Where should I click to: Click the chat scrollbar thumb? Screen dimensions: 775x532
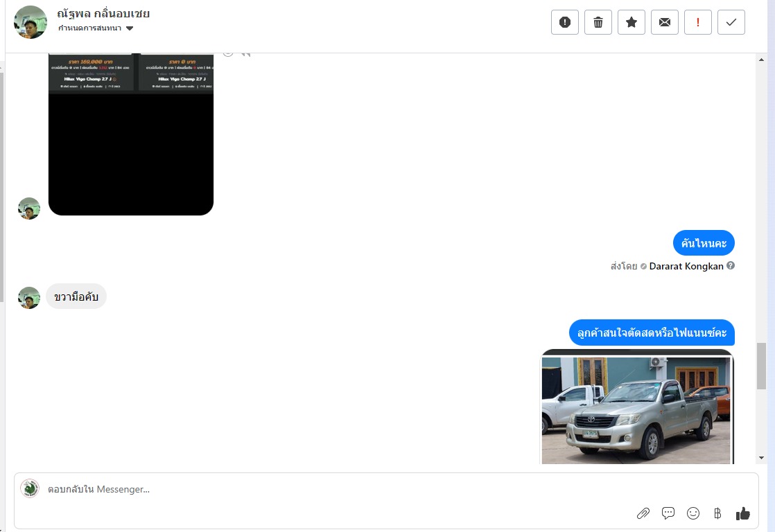[x=761, y=366]
